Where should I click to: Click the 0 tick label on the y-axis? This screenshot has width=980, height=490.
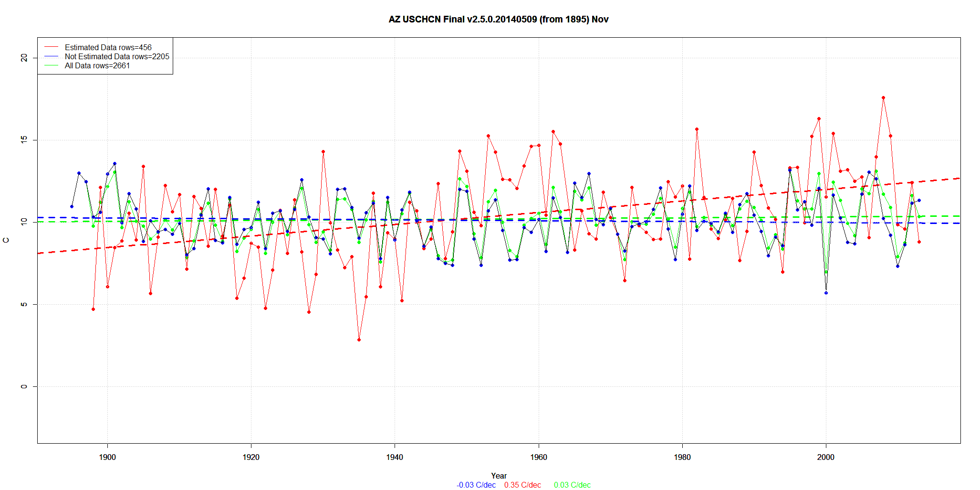pos(24,386)
